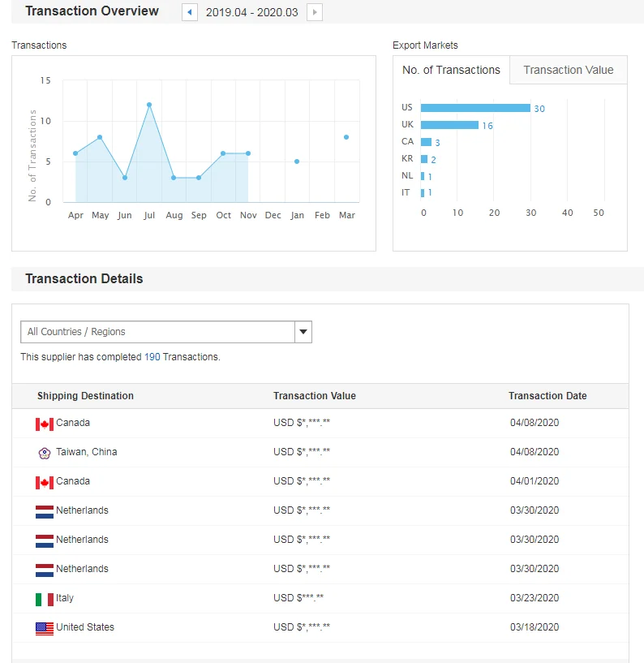The width and height of the screenshot is (644, 663).
Task: Click the 190 transactions count link
Action: [152, 357]
